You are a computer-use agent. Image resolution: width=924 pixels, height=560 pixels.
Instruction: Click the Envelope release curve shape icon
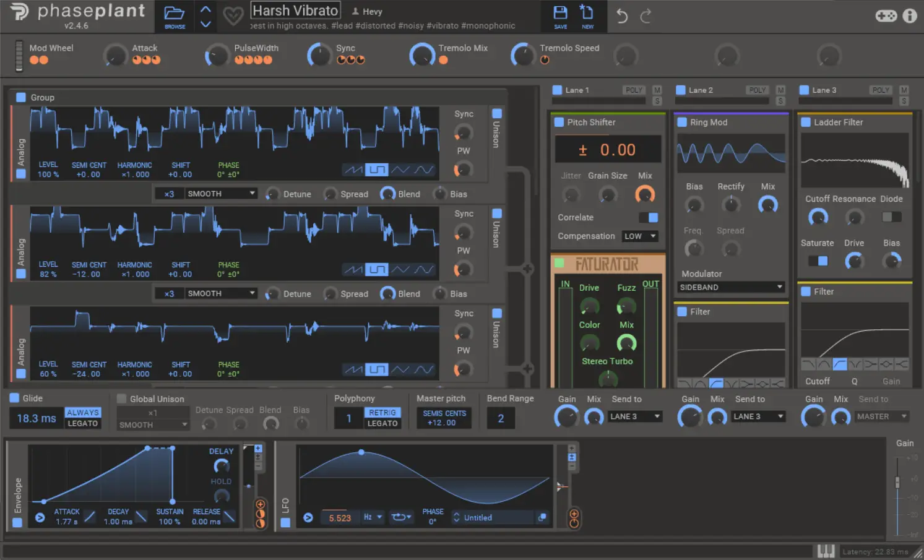(x=229, y=517)
